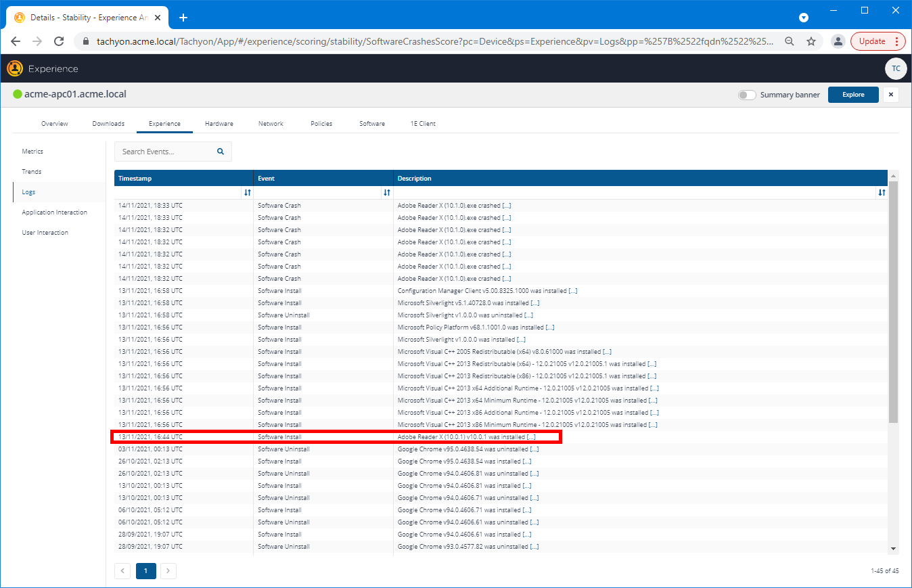Open the TC user avatar menu
This screenshot has height=588, width=912.
895,68
